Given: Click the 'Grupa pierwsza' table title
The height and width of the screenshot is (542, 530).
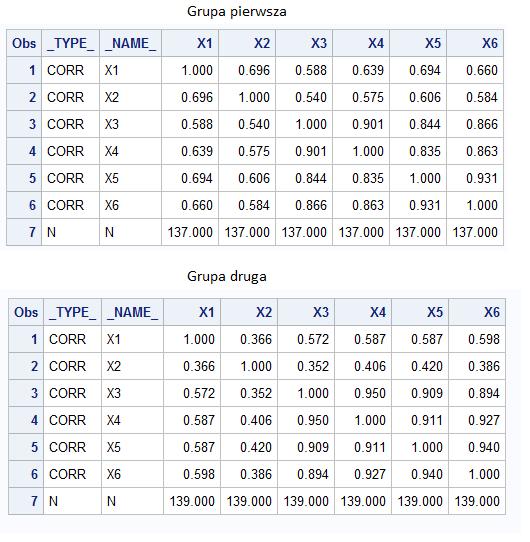Looking at the screenshot, I should (x=237, y=12).
